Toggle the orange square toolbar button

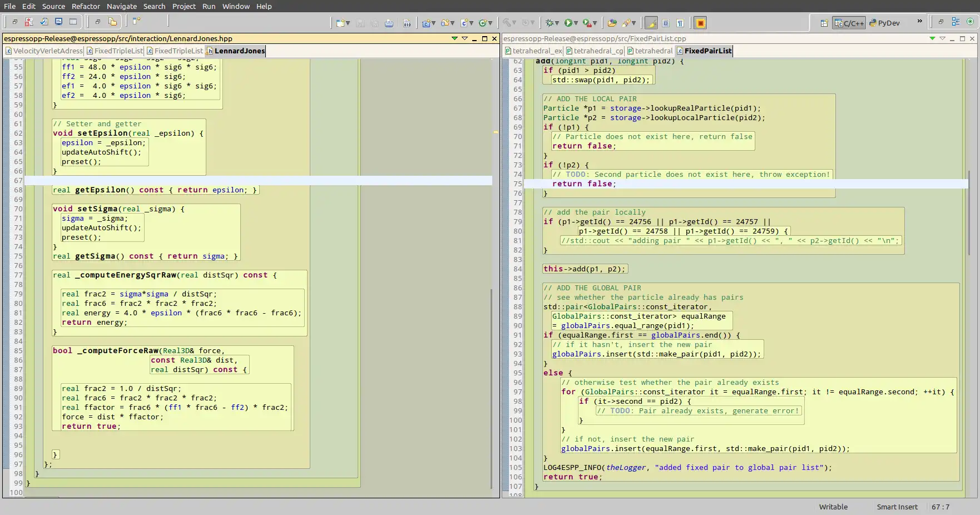pyautogui.click(x=700, y=23)
